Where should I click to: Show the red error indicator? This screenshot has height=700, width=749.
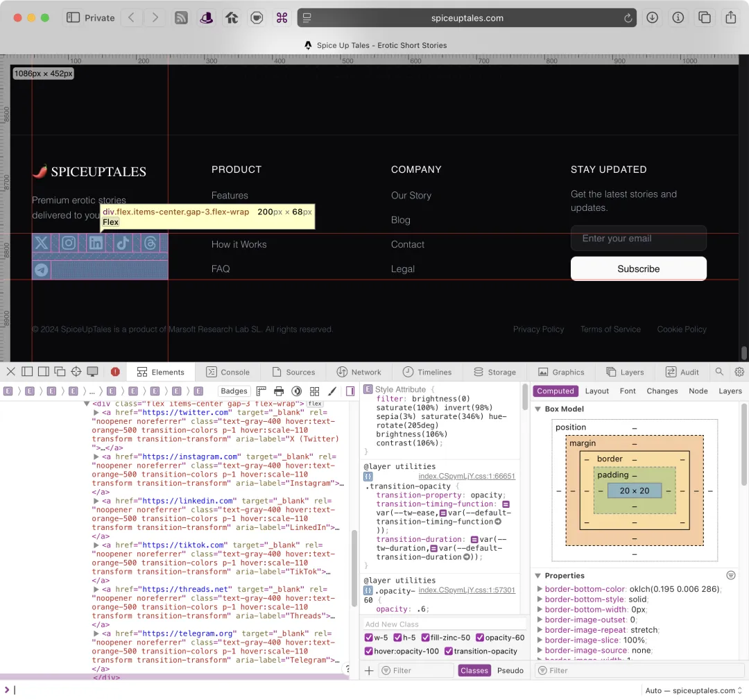tap(115, 372)
